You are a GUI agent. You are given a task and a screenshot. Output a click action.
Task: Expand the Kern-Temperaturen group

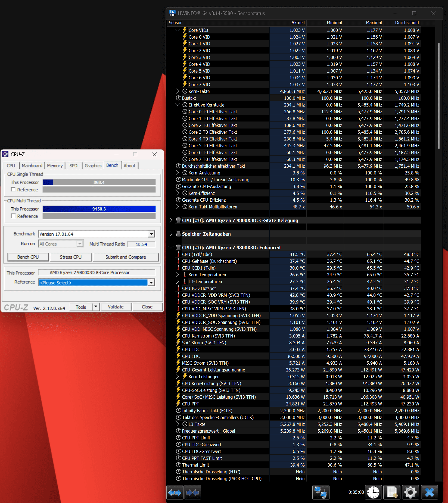coord(178,274)
